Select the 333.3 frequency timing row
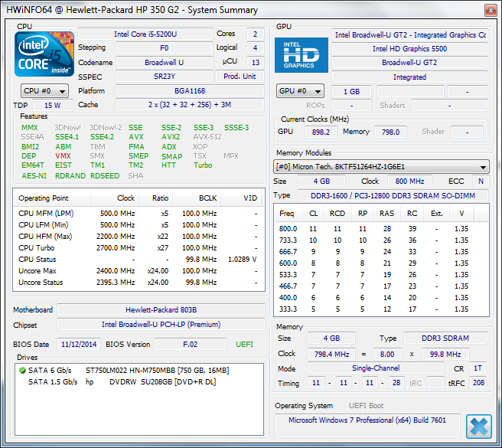The width and height of the screenshot is (502, 448). [x=381, y=309]
